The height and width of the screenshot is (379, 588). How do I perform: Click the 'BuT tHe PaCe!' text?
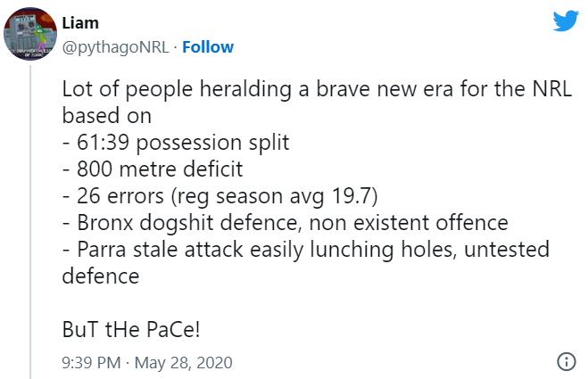coord(131,330)
